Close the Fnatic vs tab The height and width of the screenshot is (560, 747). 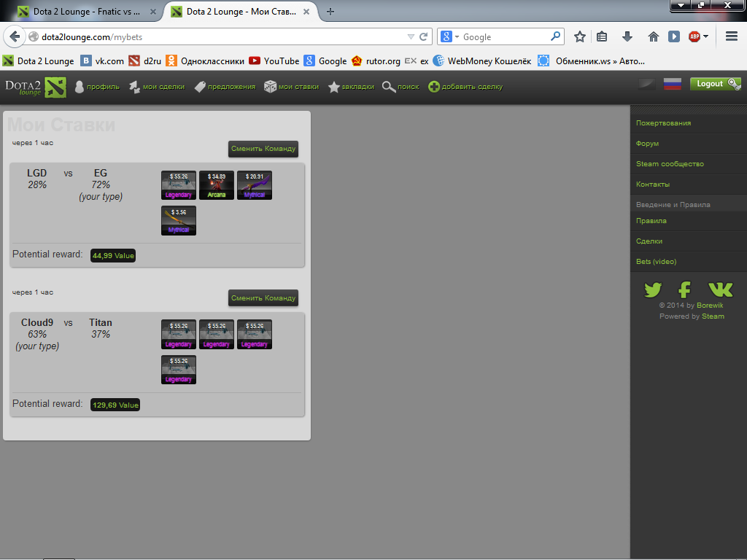[153, 12]
